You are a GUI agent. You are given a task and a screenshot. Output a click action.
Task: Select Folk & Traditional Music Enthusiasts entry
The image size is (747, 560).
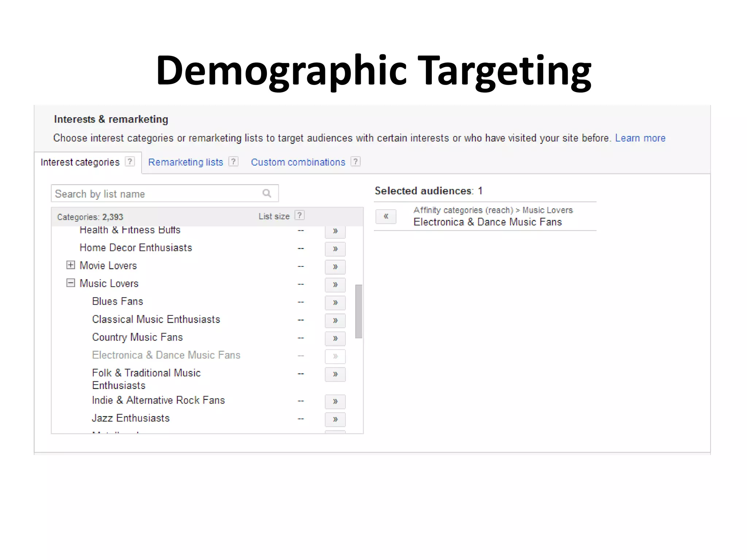tap(146, 379)
